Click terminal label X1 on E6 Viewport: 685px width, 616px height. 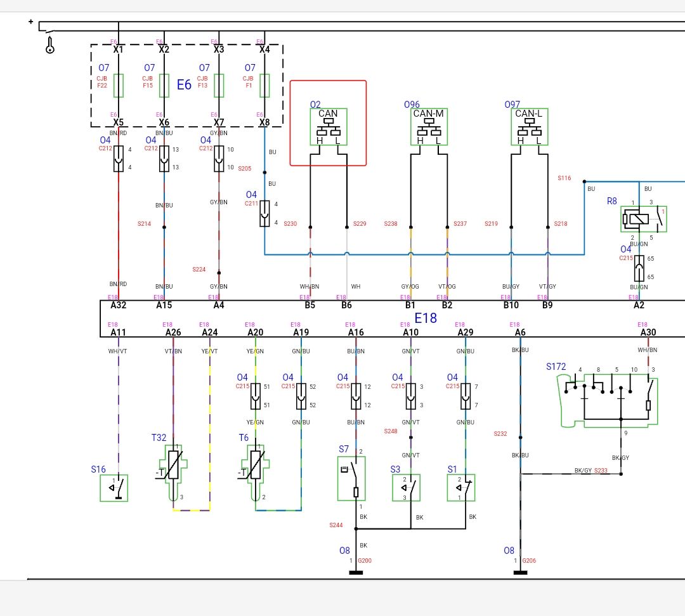point(119,49)
